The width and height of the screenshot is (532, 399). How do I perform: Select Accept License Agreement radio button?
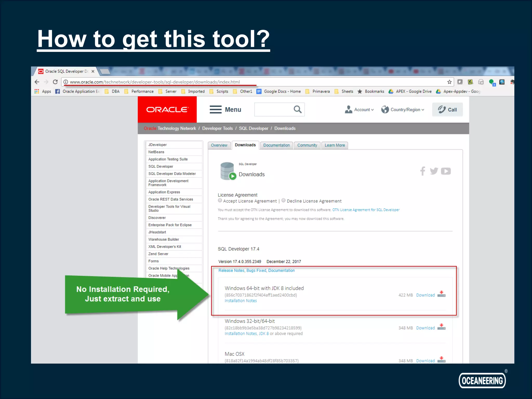coord(220,200)
